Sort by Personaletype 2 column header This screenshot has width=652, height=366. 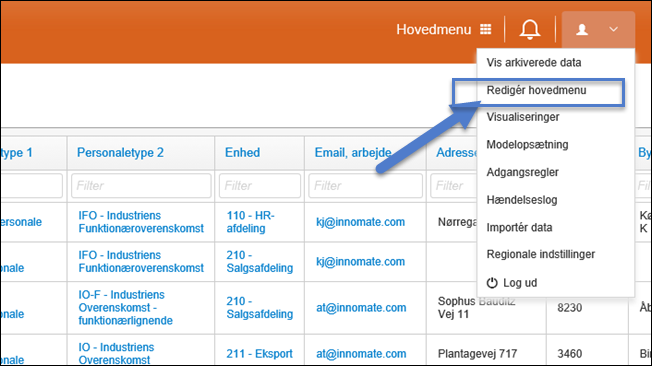pos(120,153)
